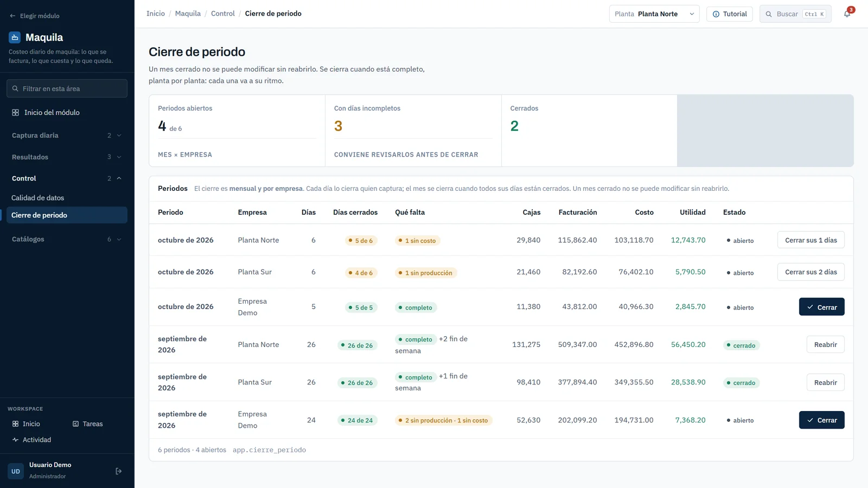The height and width of the screenshot is (488, 868).
Task: Click the back arrow beside Elegir módulo
Action: (12, 16)
